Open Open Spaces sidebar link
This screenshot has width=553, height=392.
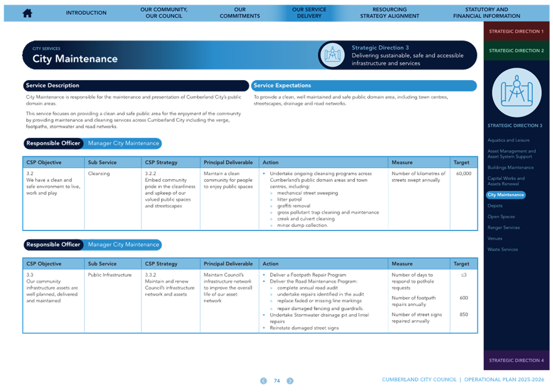[501, 217]
